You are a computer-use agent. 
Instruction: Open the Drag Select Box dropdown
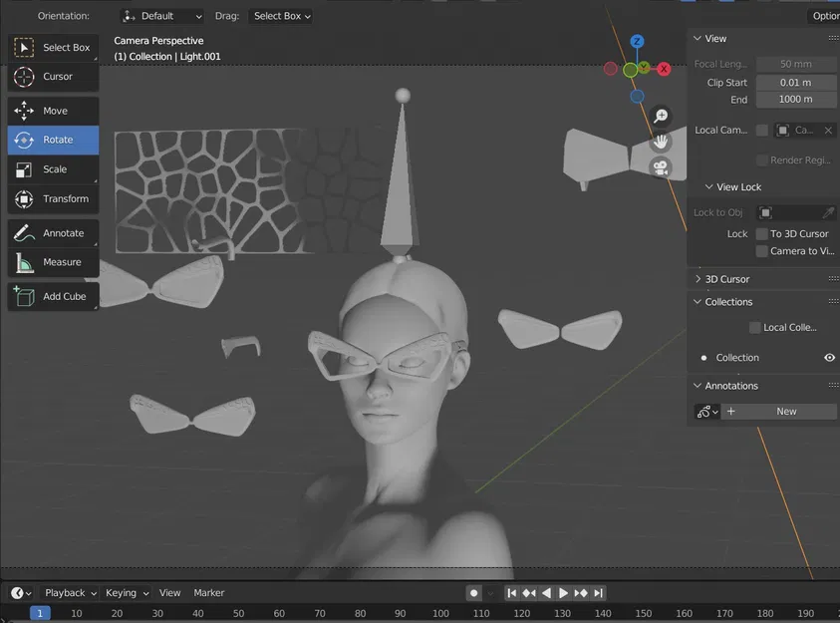pos(281,16)
